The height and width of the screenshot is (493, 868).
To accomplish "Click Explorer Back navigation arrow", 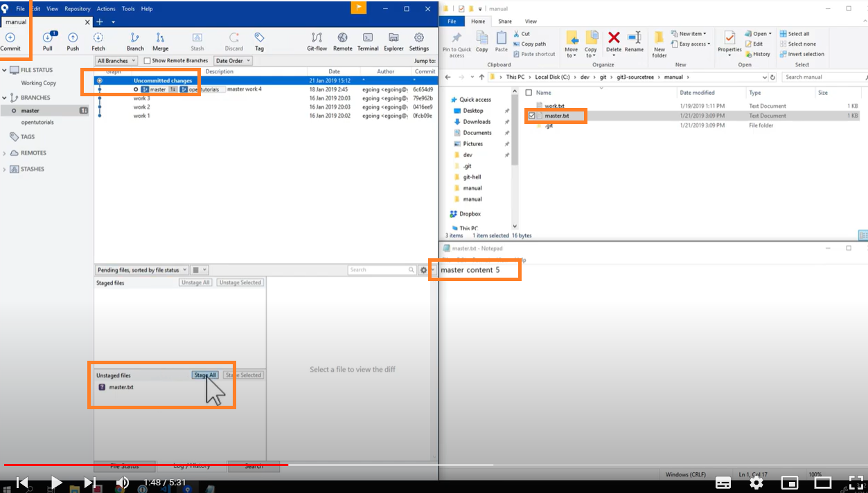I will (x=449, y=77).
